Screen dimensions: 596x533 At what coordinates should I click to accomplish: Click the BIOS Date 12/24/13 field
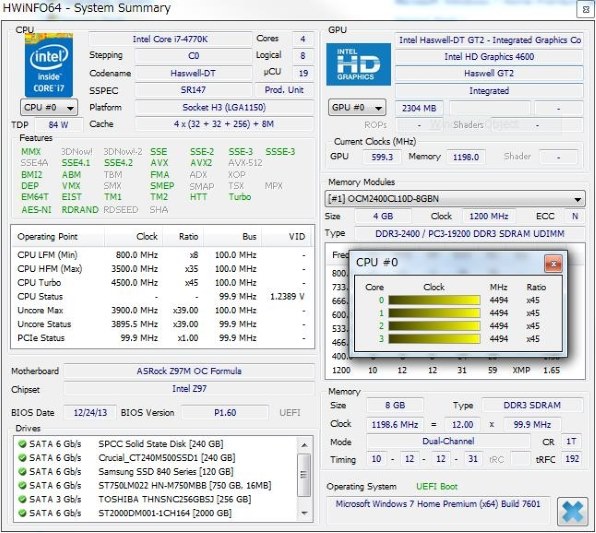tap(90, 413)
